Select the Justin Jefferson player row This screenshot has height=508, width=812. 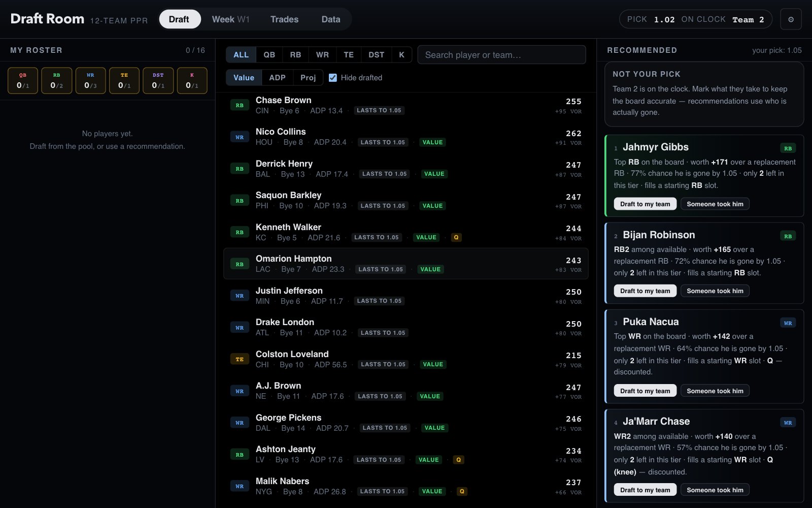[x=406, y=296]
